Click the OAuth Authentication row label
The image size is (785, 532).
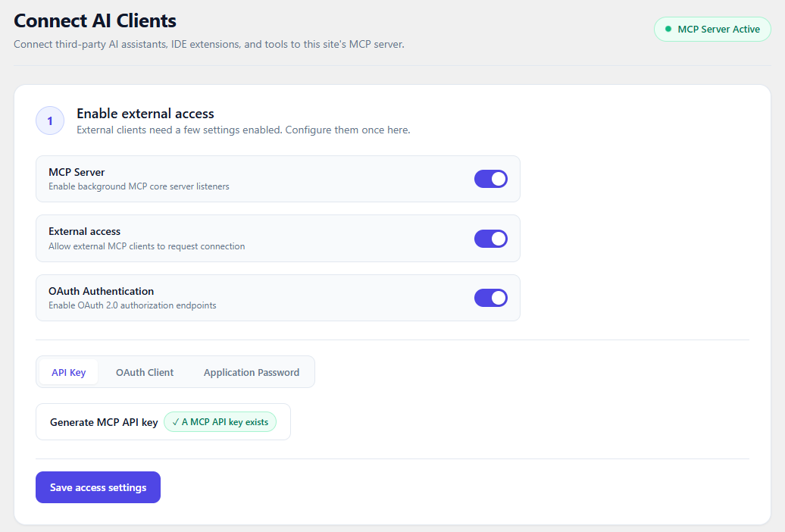[x=101, y=291]
